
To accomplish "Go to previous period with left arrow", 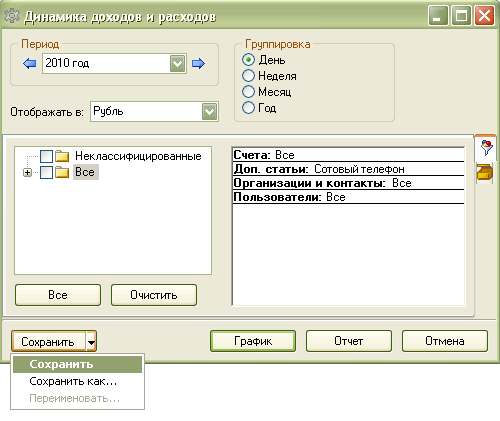I will [30, 63].
